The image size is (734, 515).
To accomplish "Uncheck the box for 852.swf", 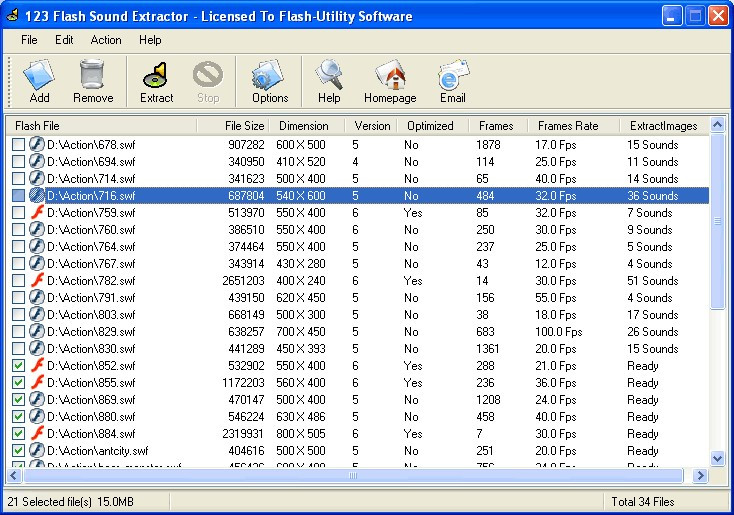I will 18,366.
